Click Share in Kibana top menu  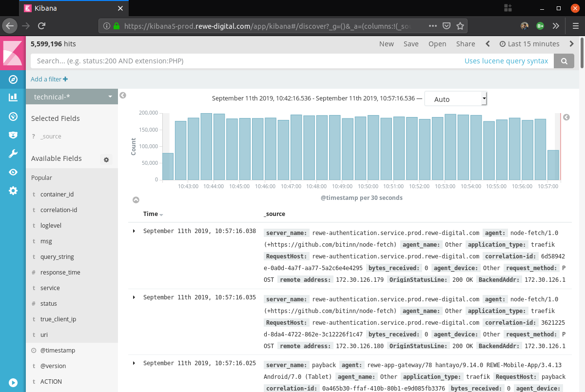pos(466,44)
